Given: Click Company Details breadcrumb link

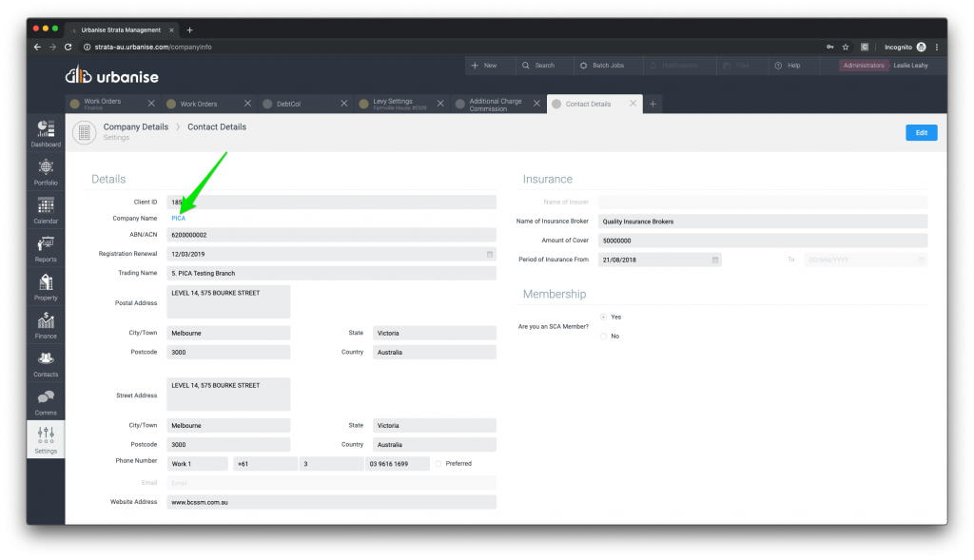Looking at the screenshot, I should 135,126.
